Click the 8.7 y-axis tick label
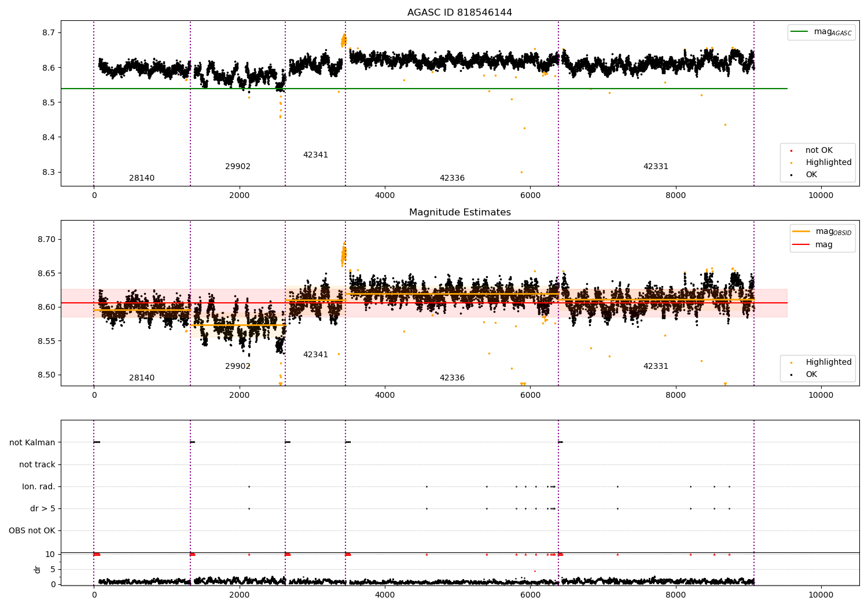 click(49, 33)
